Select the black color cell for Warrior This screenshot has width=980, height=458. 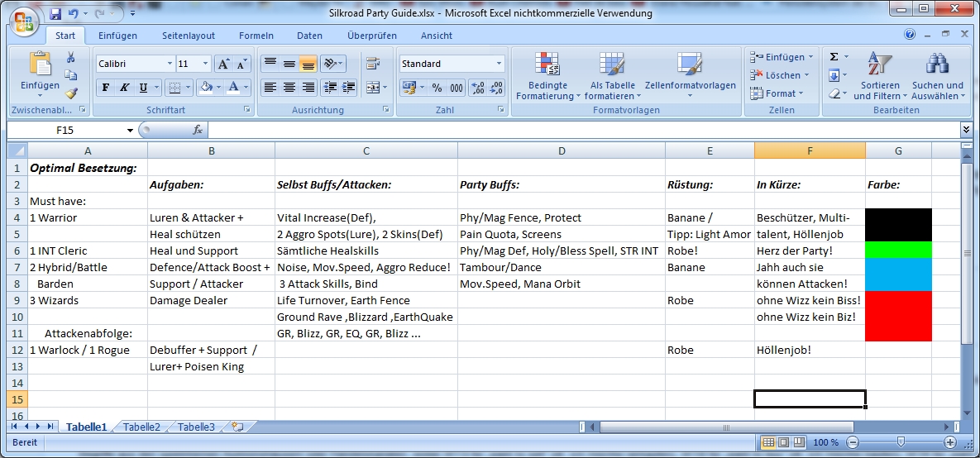tap(898, 225)
